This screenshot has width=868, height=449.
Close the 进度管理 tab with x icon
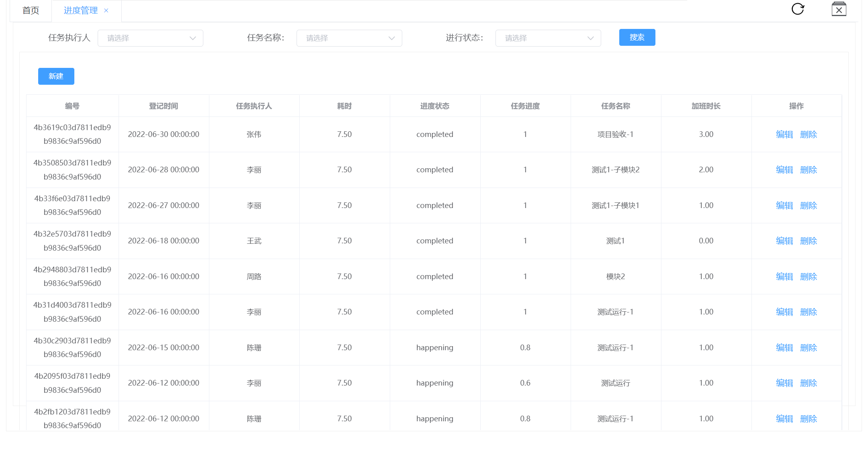coord(106,10)
